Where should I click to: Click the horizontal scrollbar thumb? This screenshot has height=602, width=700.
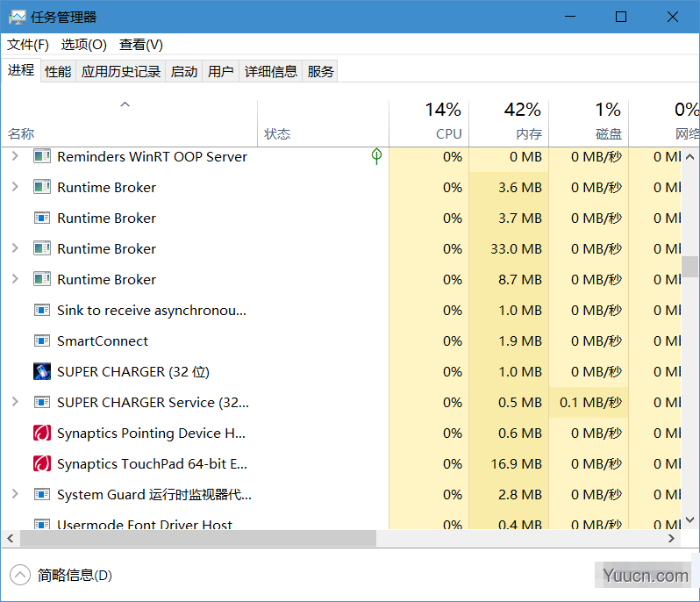pyautogui.click(x=198, y=539)
